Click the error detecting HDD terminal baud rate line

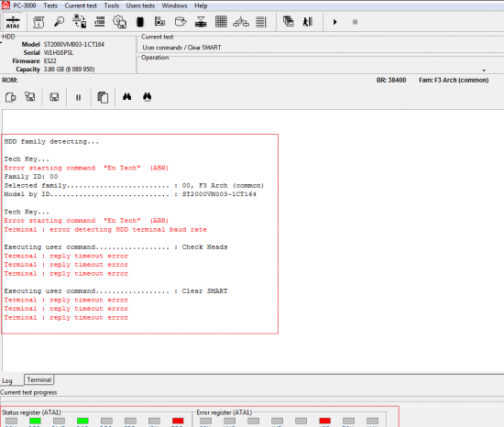(105, 229)
